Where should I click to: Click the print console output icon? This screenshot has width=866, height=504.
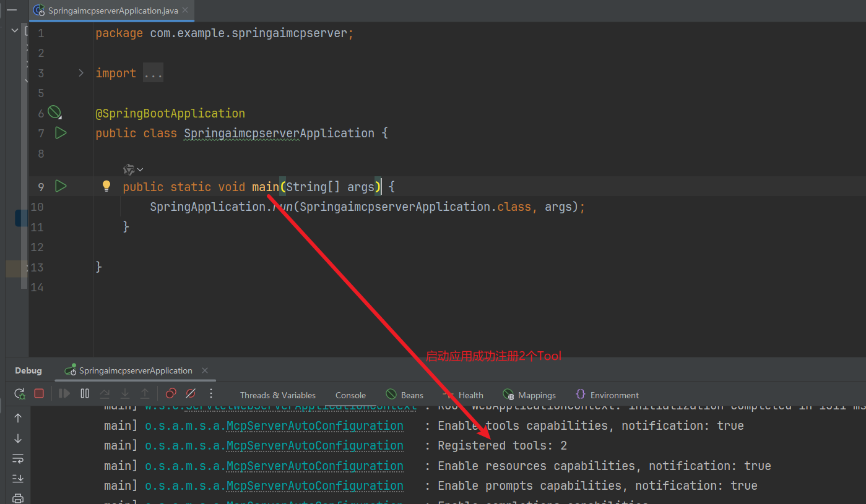coord(18,498)
